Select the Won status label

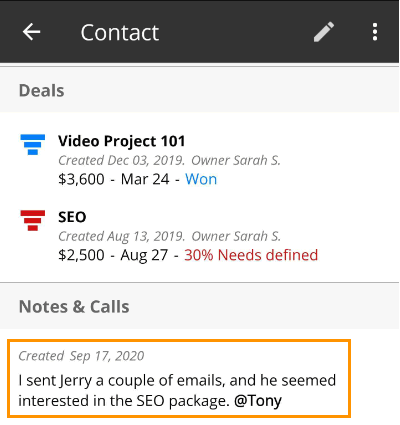[x=201, y=179]
